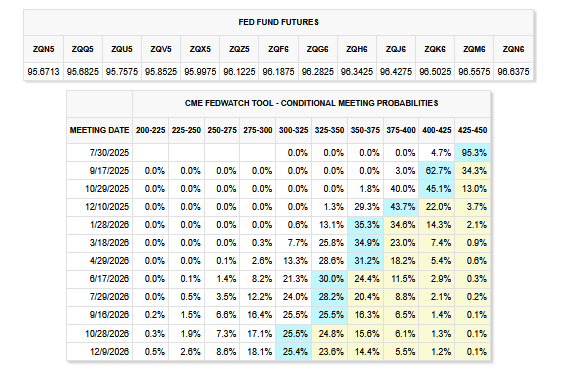The image size is (561, 385).
Task: Select the 12/10/2025 meeting date row
Action: pyautogui.click(x=278, y=207)
